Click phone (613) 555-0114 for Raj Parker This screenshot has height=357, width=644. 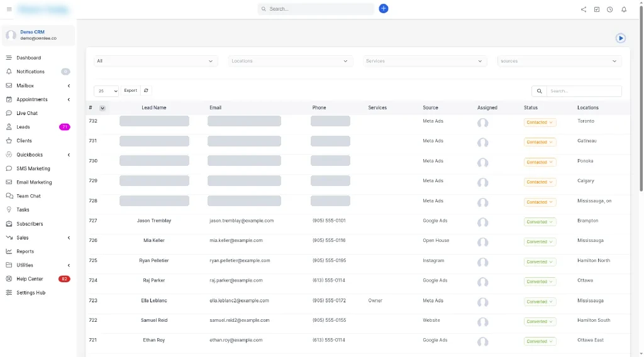pyautogui.click(x=328, y=280)
